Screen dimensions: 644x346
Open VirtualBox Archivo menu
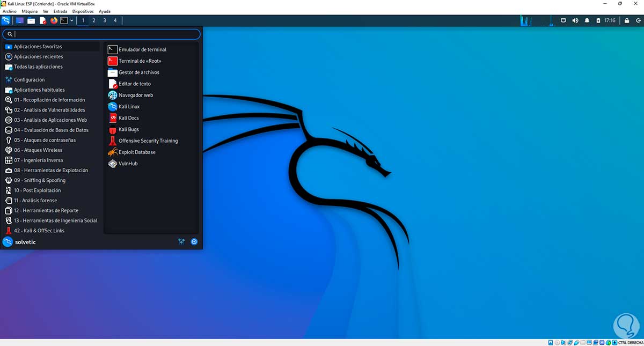tap(10, 11)
